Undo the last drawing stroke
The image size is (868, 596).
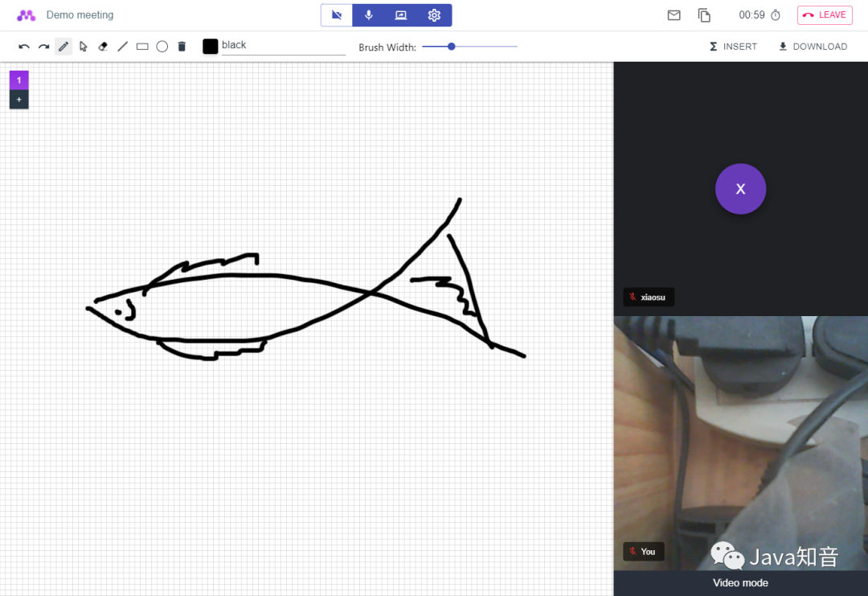tap(24, 47)
